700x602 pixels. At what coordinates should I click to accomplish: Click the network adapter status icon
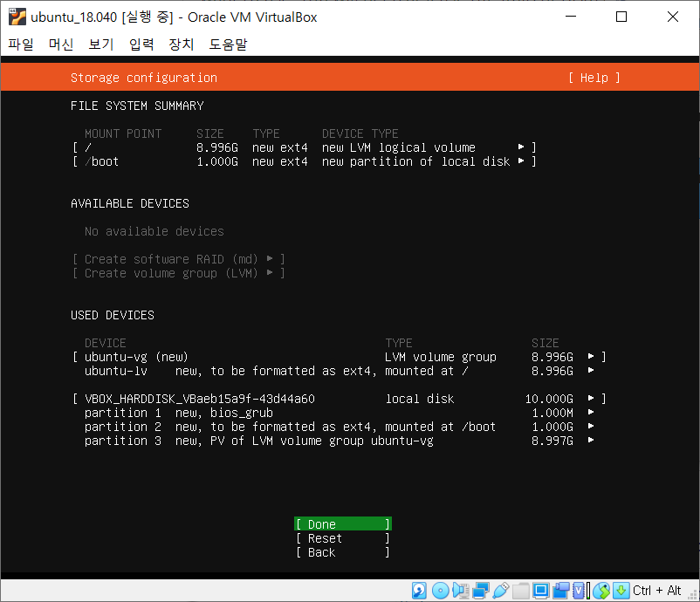click(481, 591)
